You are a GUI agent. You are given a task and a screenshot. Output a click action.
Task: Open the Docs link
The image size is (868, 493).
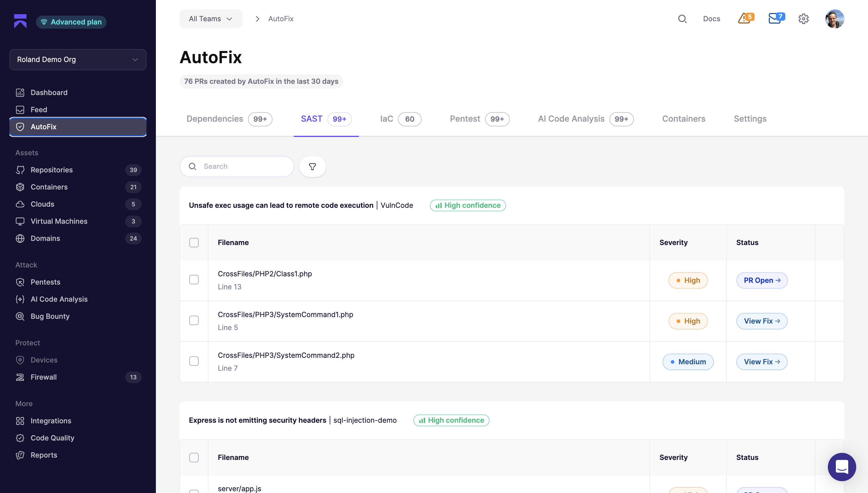[711, 19]
